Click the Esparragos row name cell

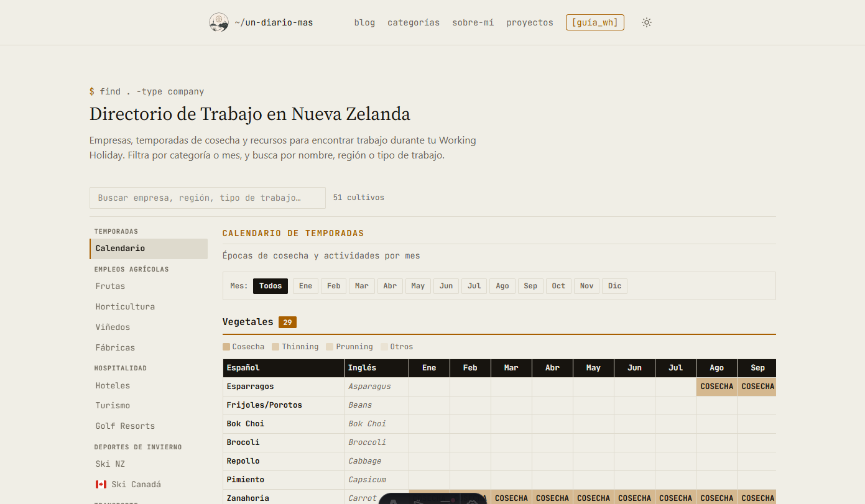(x=284, y=387)
